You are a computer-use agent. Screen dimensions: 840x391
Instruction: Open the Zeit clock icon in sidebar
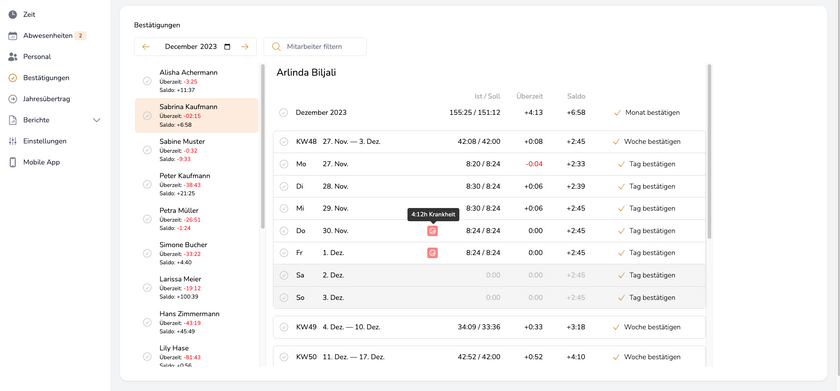pyautogui.click(x=13, y=14)
